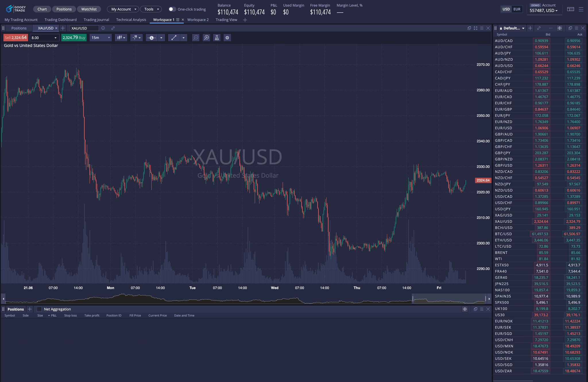Click the link icon next to the watchlist name

pyautogui.click(x=539, y=28)
